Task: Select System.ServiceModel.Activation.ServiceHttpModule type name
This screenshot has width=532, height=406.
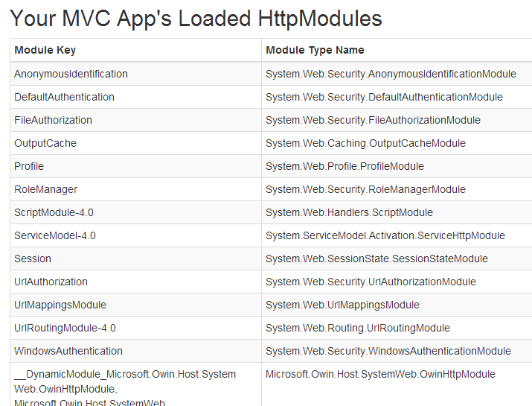Action: [x=385, y=235]
